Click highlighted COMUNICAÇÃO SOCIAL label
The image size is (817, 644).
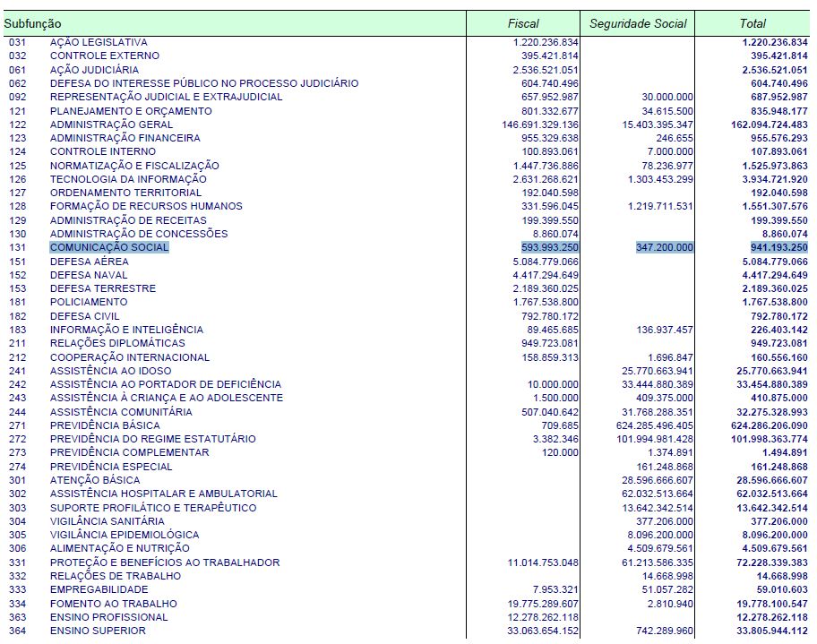pos(109,247)
